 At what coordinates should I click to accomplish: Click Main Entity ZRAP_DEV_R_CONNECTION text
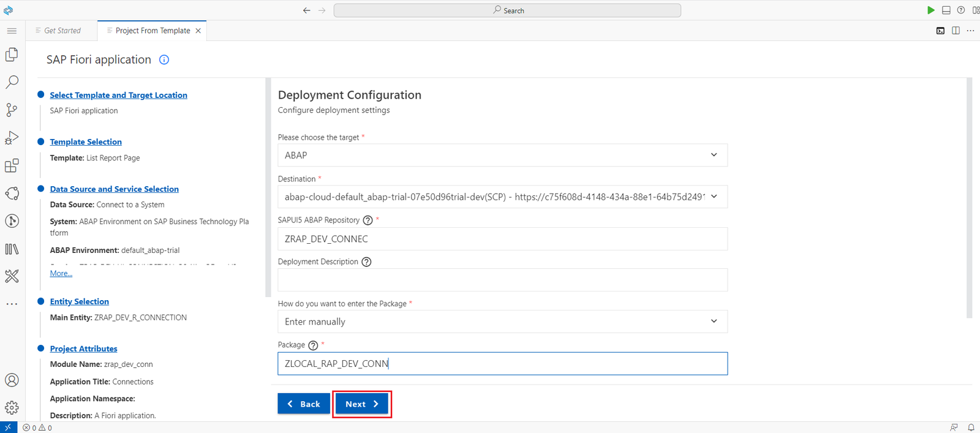point(118,317)
